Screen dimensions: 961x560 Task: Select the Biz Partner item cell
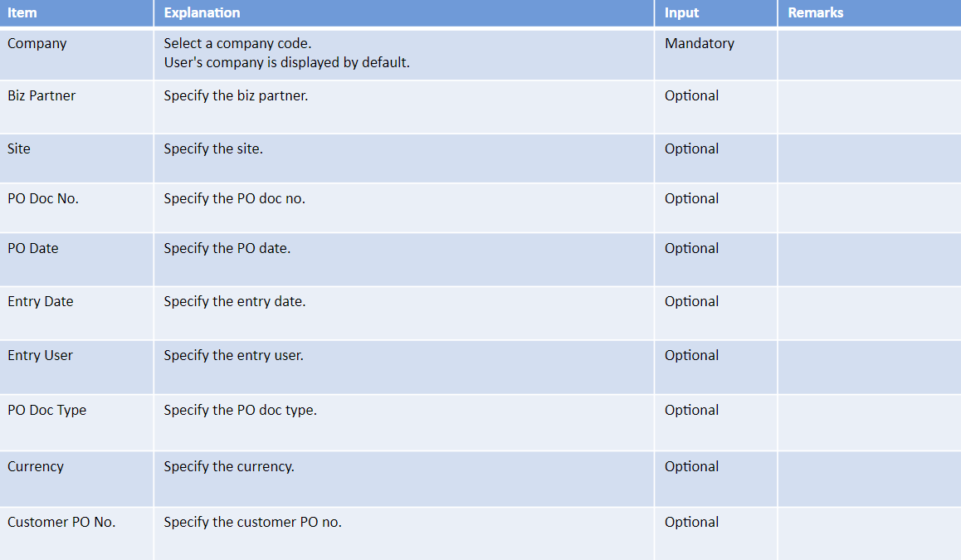pyautogui.click(x=76, y=107)
